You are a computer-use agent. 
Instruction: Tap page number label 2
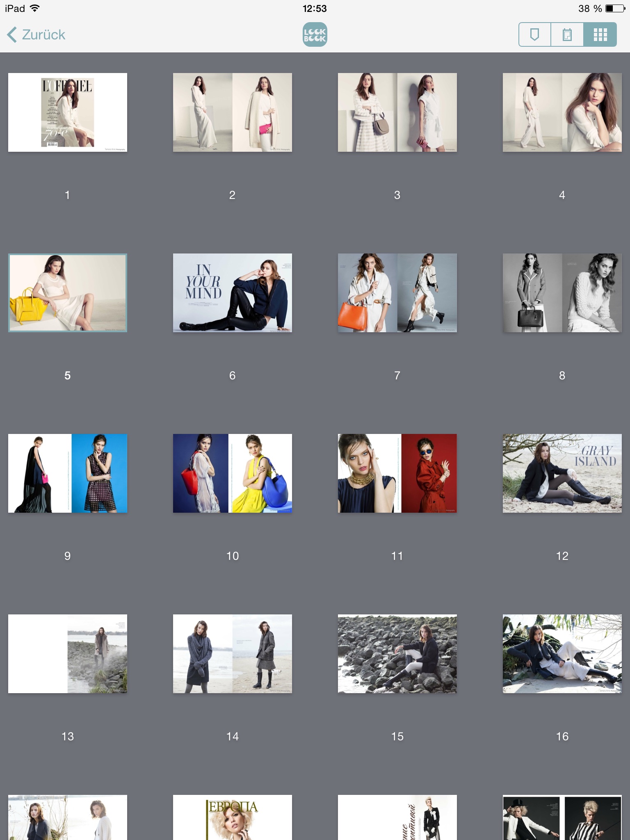[x=233, y=195]
